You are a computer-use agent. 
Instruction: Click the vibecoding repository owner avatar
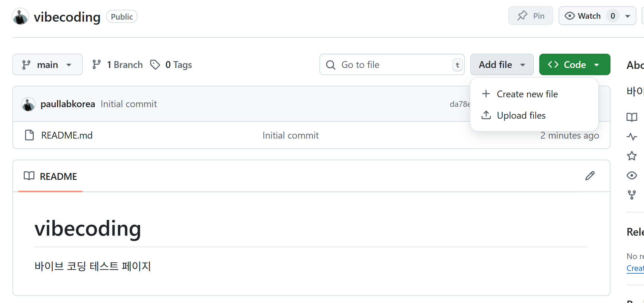20,17
